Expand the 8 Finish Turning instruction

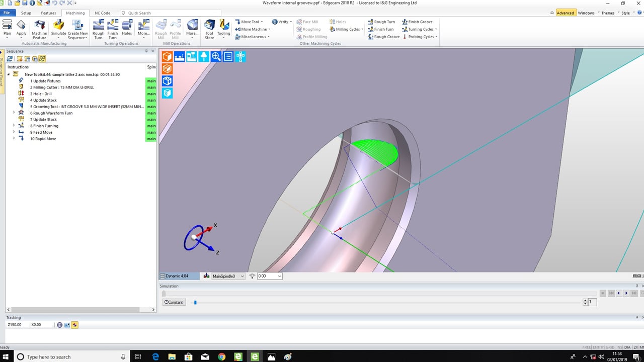click(14, 126)
